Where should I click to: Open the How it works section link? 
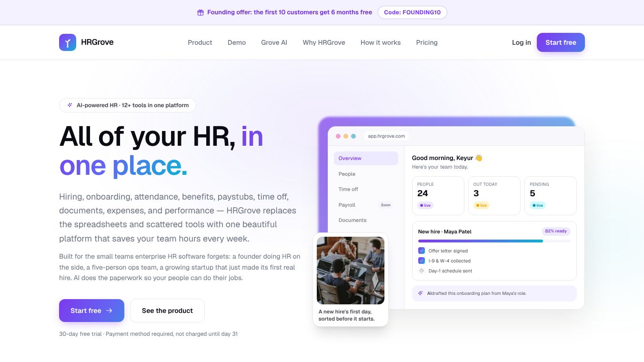(x=381, y=42)
